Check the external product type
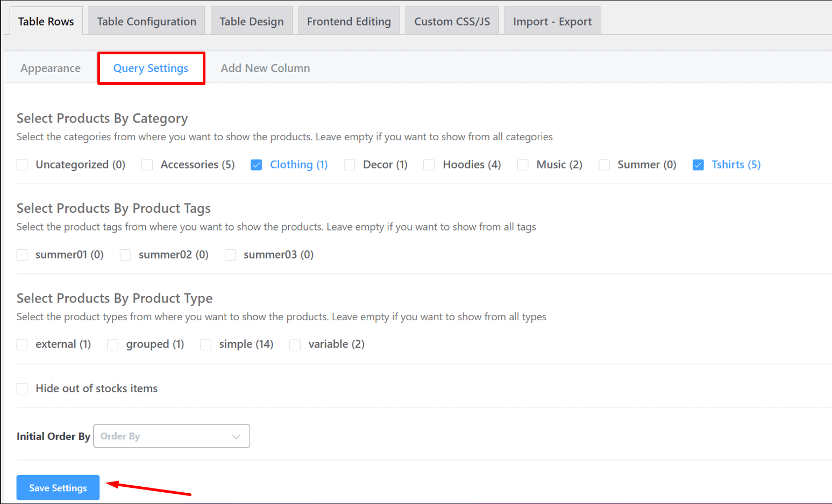 (22, 344)
